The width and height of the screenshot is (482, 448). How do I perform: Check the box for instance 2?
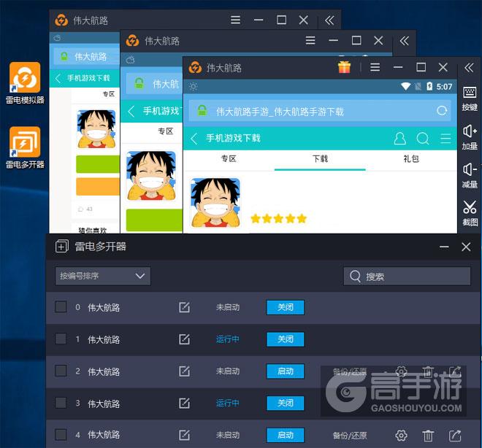point(61,371)
